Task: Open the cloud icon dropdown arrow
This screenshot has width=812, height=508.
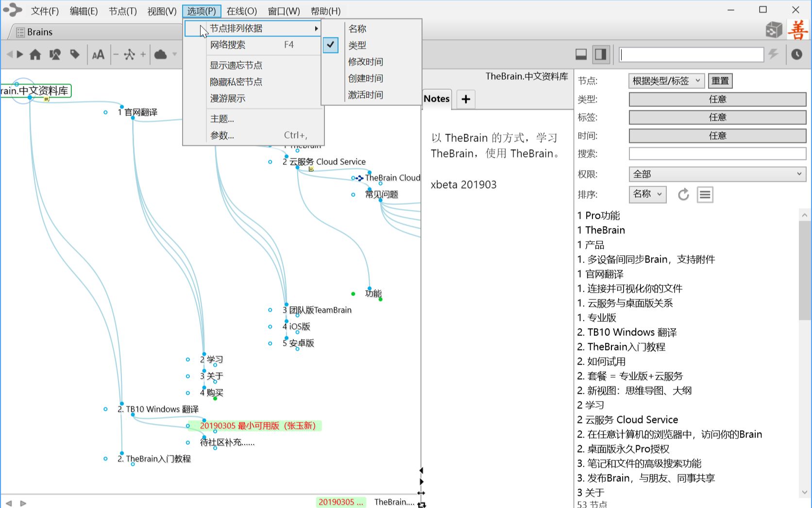Action: click(174, 54)
